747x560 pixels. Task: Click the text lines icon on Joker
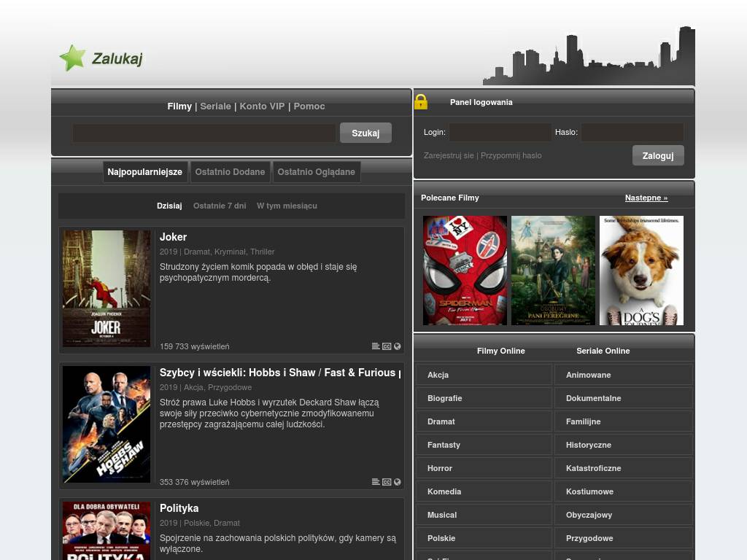coord(376,346)
